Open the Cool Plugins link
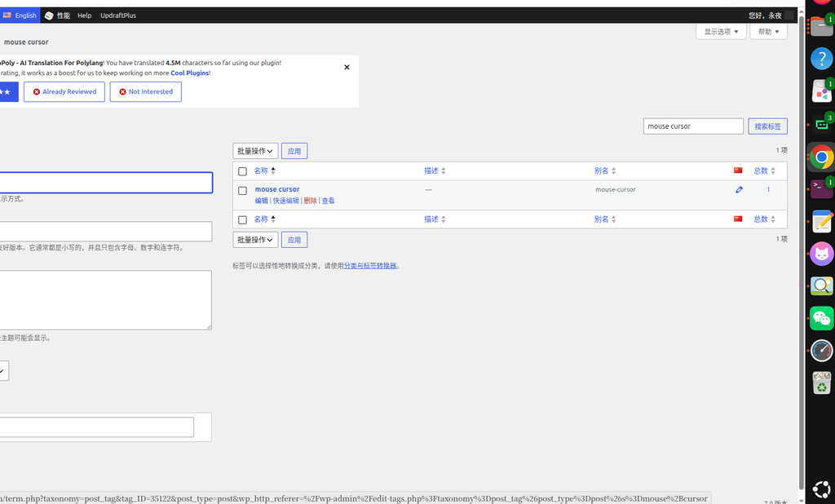This screenshot has height=504, width=835. pos(189,73)
